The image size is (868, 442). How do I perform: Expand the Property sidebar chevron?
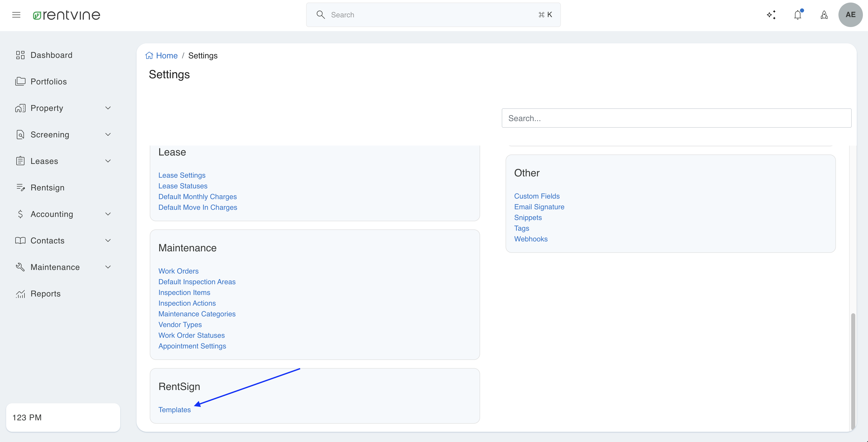click(108, 108)
